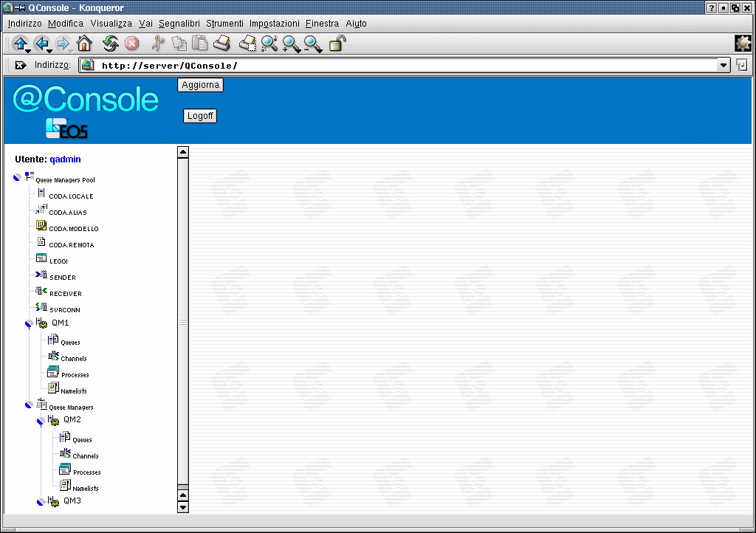This screenshot has width=756, height=533.
Task: Reload the page with the refresh icon
Action: coord(111,44)
